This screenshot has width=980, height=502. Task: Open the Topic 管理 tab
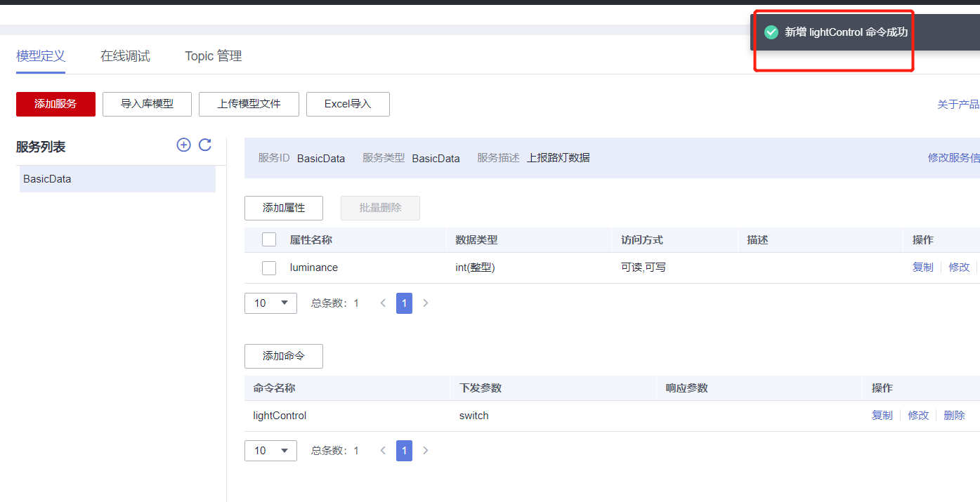click(214, 56)
